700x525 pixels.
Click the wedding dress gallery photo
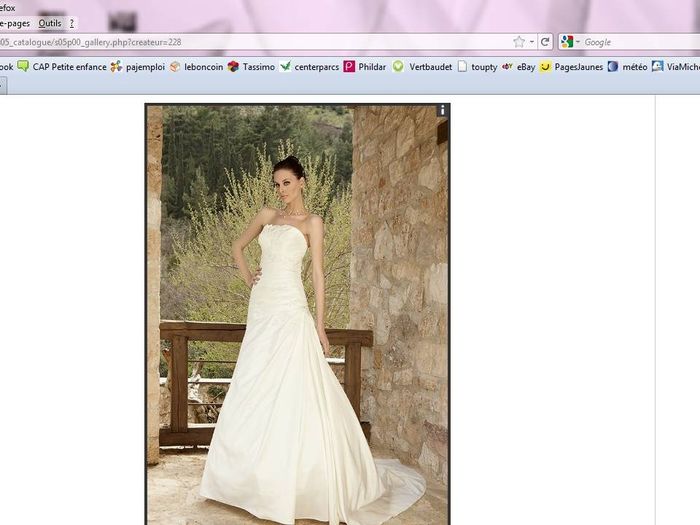tap(297, 314)
